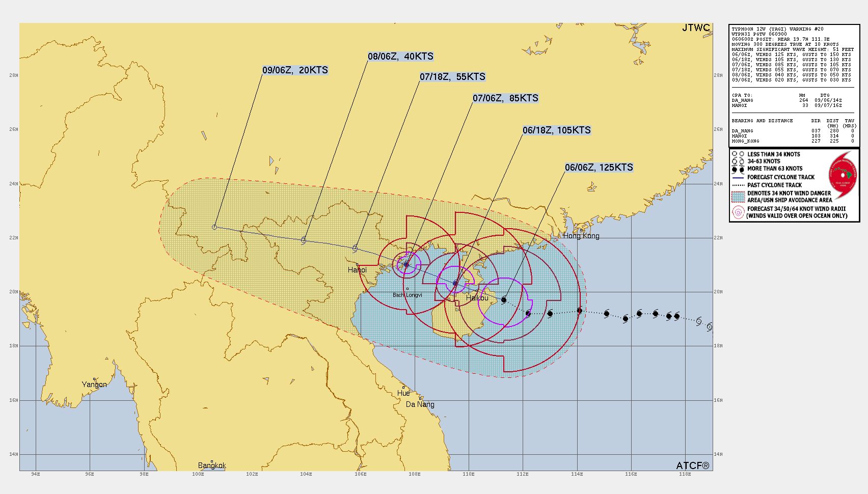
Task: Click 'MAXIMUM SIGNIFICANT WAVE HEIGHT: 51 FEET' line
Action: (x=793, y=49)
